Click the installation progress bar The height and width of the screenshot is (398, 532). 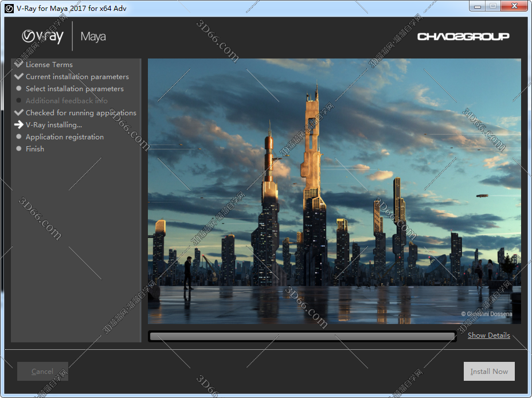point(302,336)
